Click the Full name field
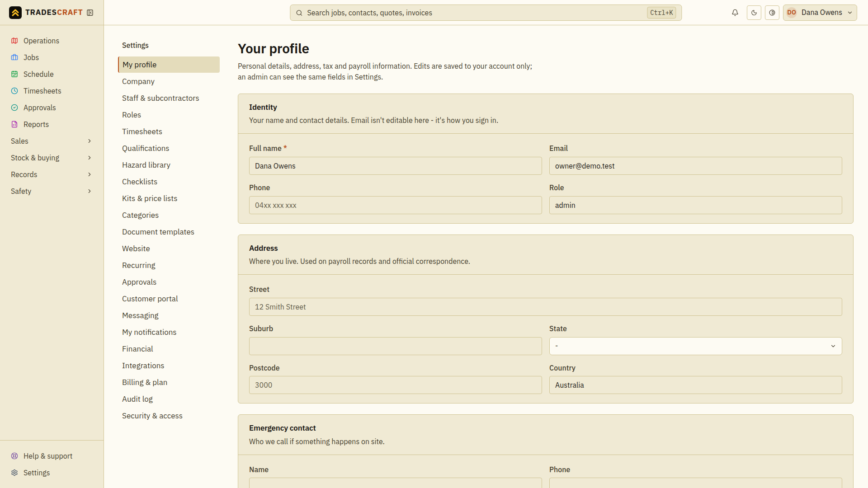The width and height of the screenshot is (868, 488). [x=395, y=166]
